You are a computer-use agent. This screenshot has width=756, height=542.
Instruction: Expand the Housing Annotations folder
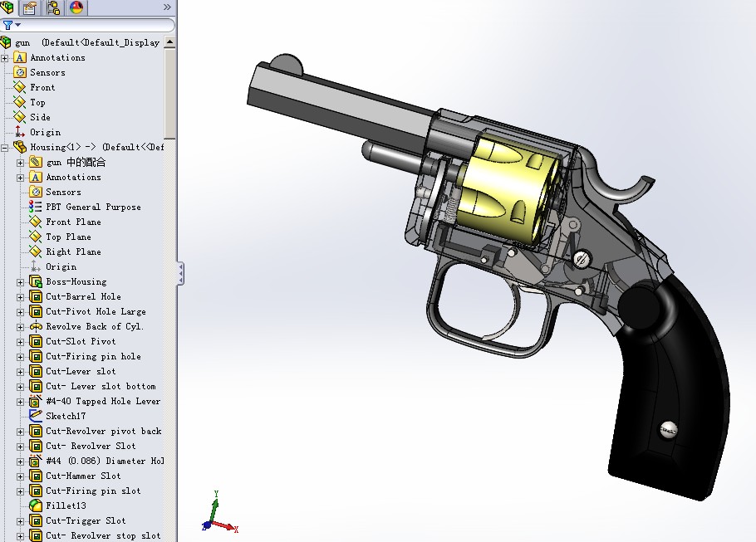pyautogui.click(x=20, y=178)
